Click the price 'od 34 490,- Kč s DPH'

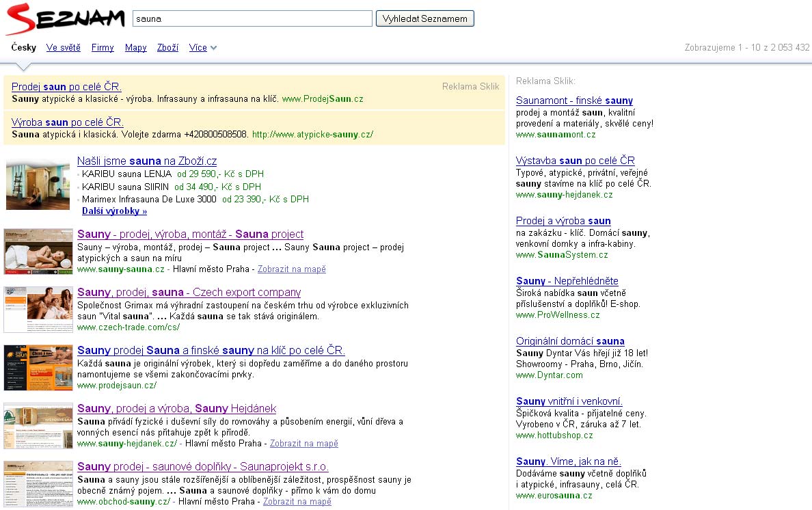click(x=218, y=187)
